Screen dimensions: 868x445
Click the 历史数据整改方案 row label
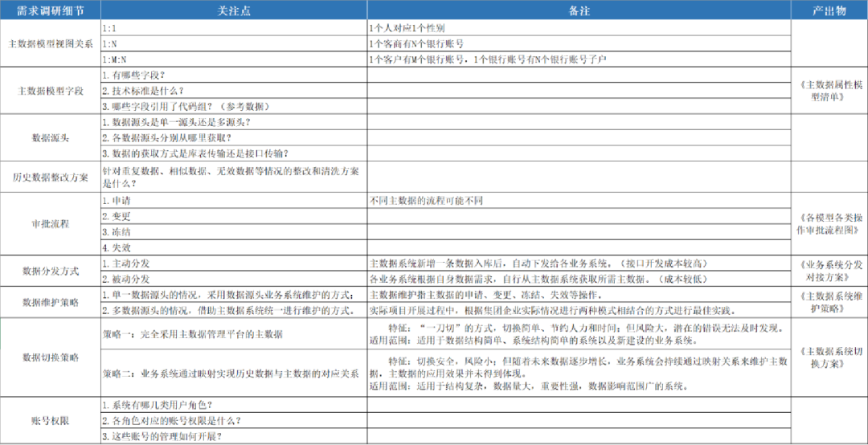tap(50, 177)
